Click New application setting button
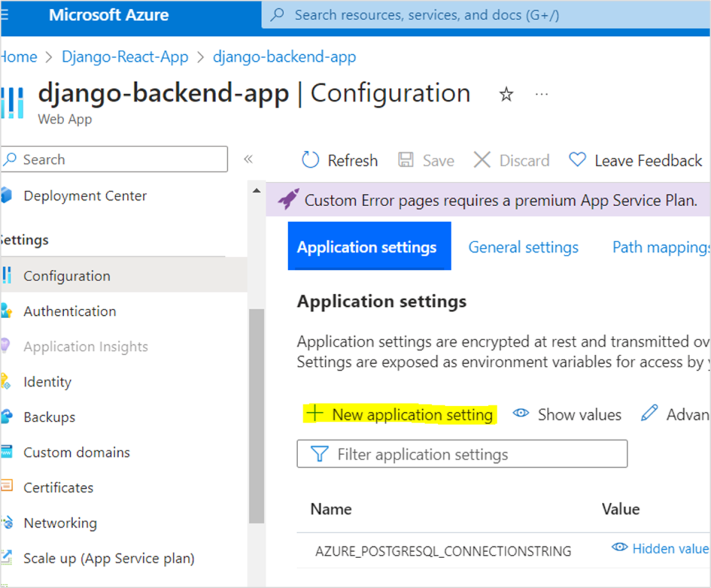 tap(401, 414)
